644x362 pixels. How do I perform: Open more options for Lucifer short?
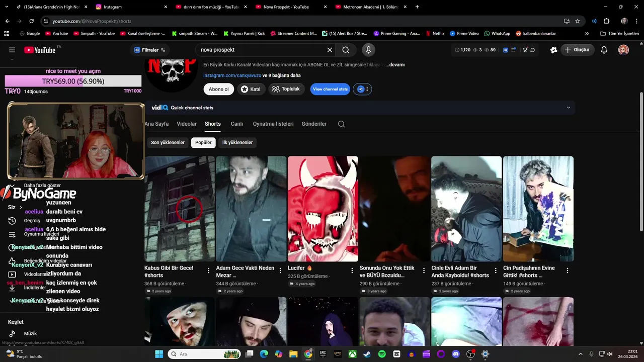coord(352,270)
